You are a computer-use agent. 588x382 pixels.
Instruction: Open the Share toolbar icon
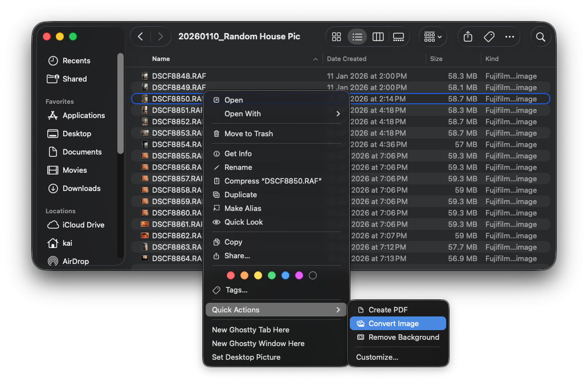(467, 36)
